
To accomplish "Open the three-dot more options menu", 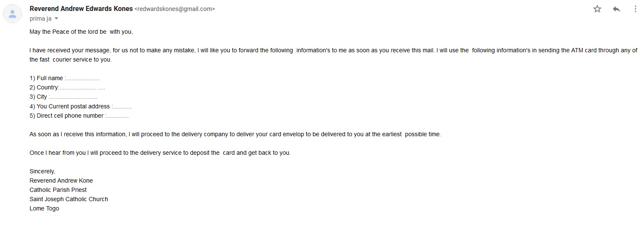I will coord(635,9).
